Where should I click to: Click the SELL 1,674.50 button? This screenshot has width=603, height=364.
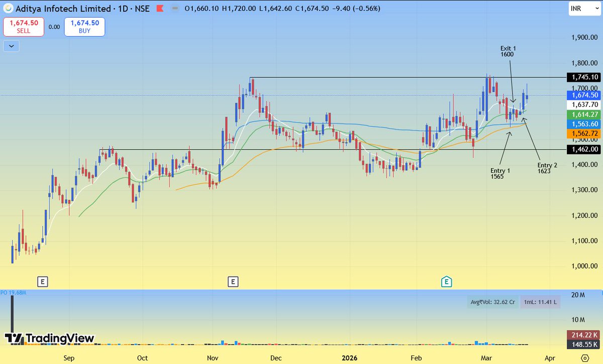click(23, 27)
